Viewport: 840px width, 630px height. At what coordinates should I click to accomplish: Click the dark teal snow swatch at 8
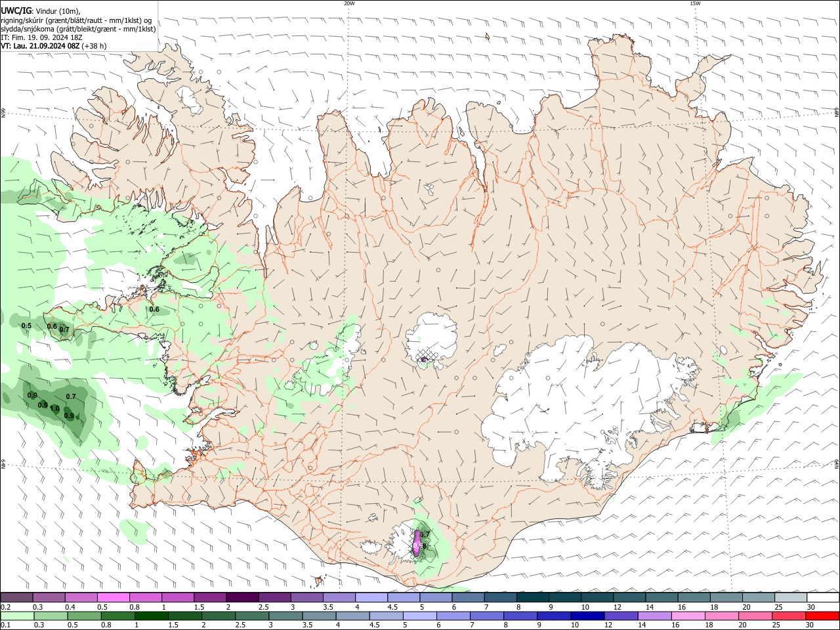[x=532, y=597]
